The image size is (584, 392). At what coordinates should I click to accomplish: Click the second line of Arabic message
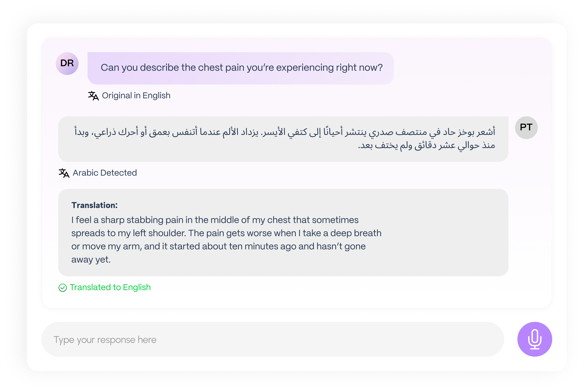tap(426, 145)
